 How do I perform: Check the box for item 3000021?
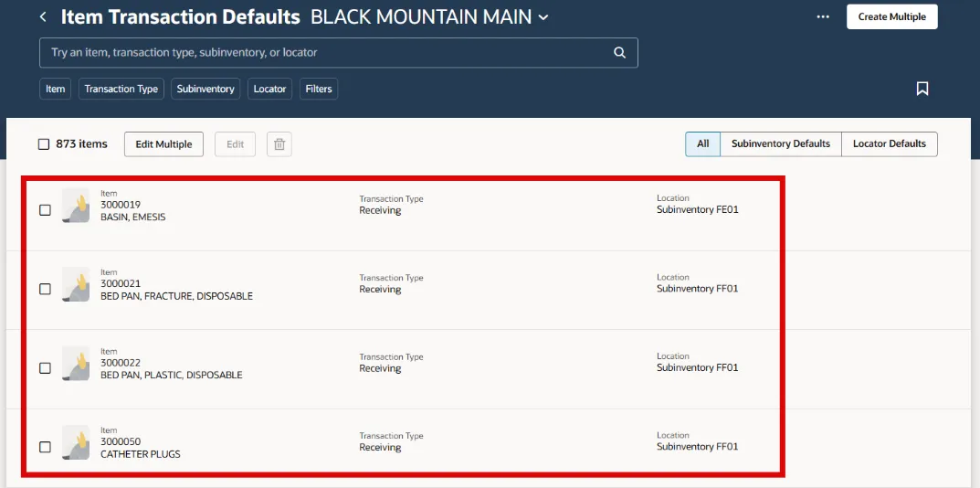pos(45,289)
